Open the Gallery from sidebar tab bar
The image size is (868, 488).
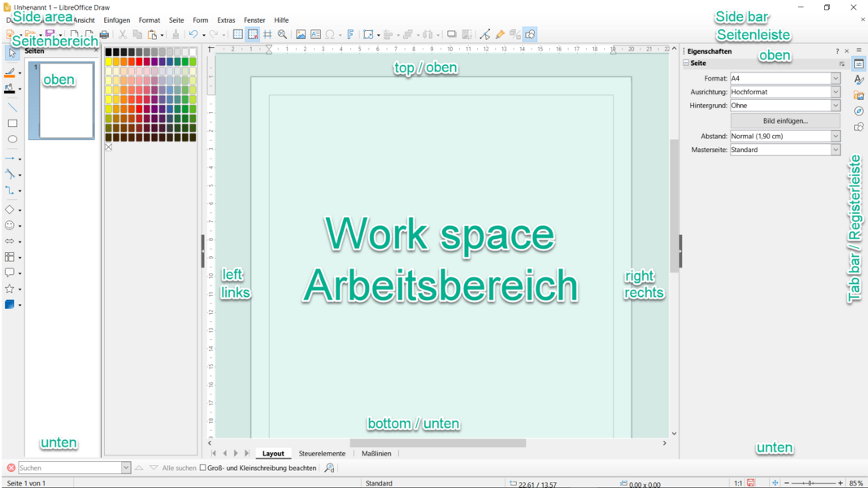(x=859, y=96)
